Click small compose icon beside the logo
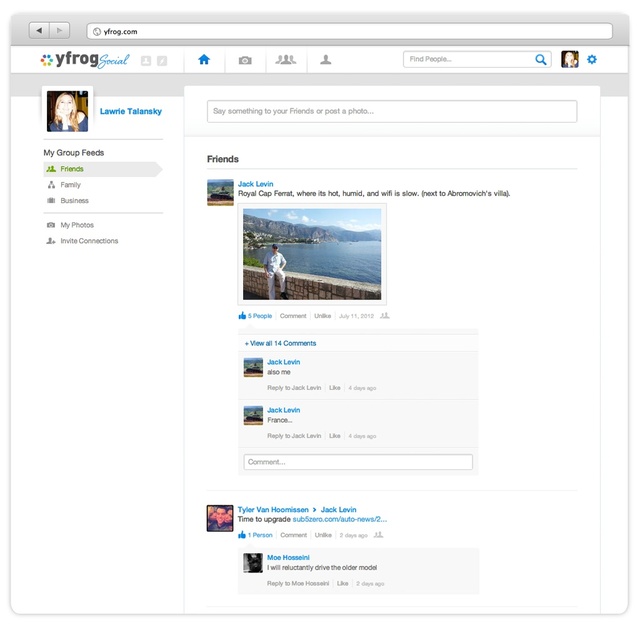The image size is (640, 625). (162, 61)
